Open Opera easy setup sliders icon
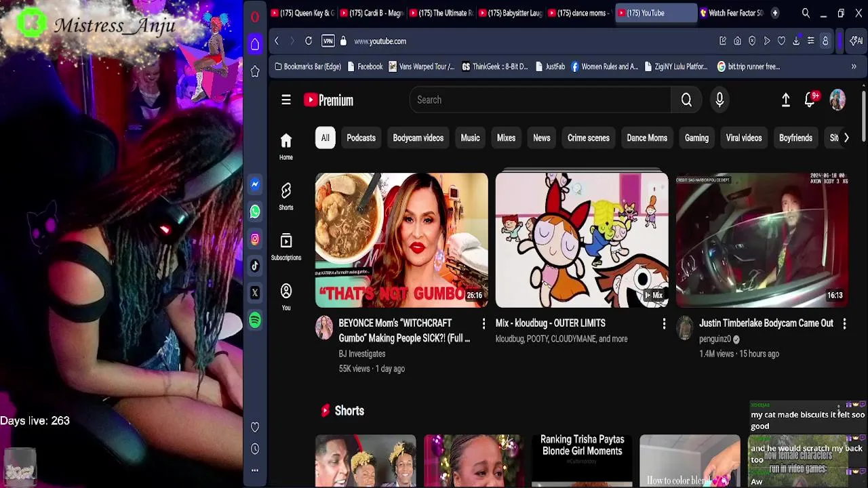 coord(810,41)
